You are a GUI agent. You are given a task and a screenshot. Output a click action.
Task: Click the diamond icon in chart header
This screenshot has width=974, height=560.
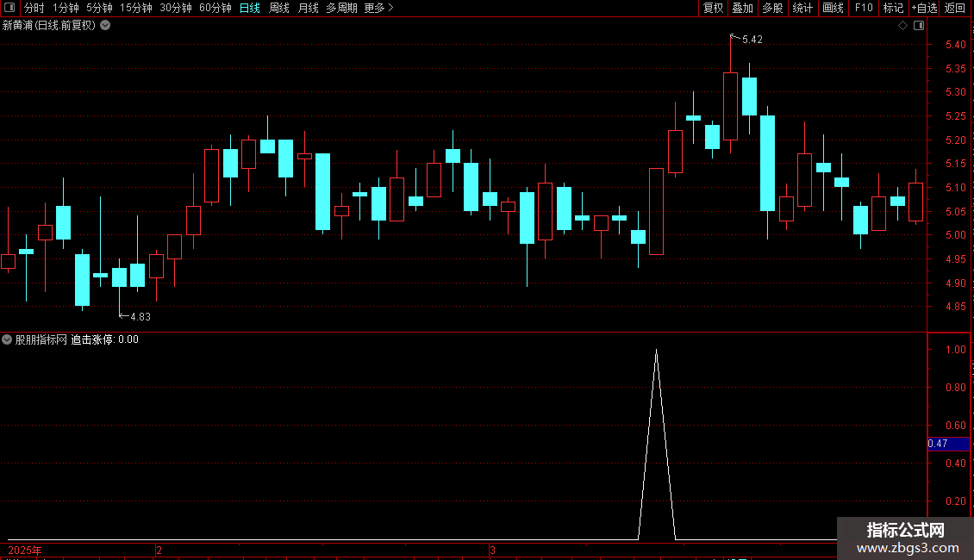point(903,26)
